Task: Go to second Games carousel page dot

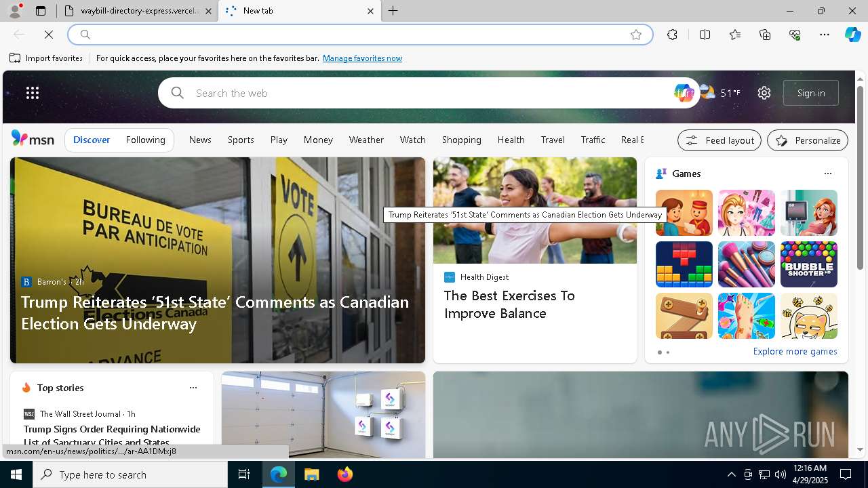Action: [x=668, y=352]
